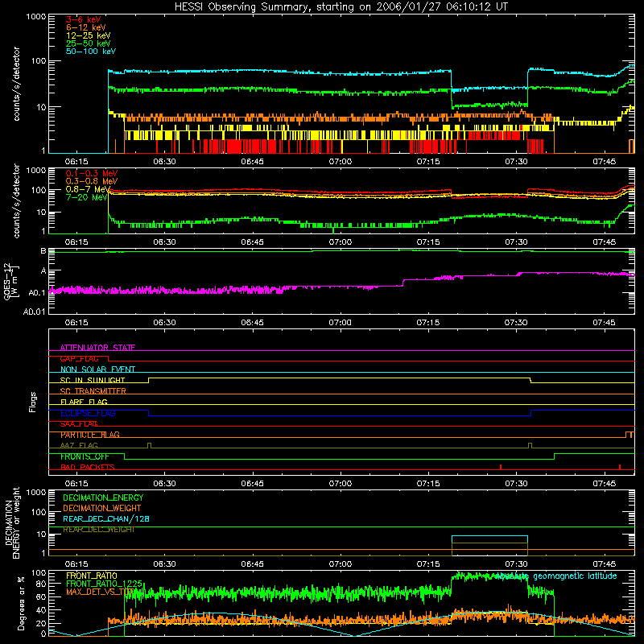
Task: Click the yellow FRONT_RATIO legend label
Action: (x=92, y=576)
